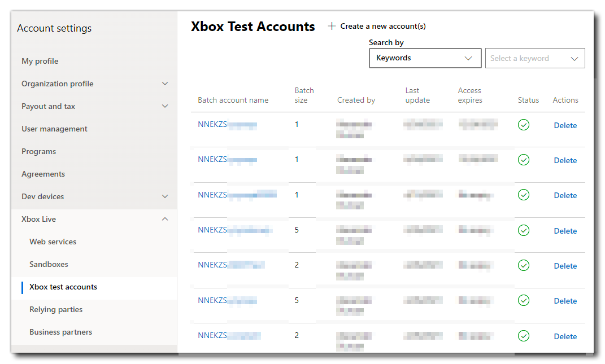Click the Status column header

528,100
